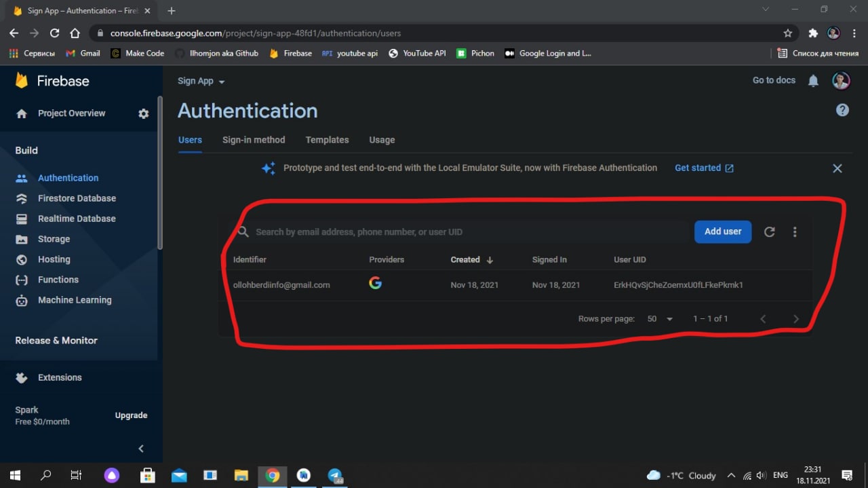Click the Get started link

pyautogui.click(x=704, y=168)
